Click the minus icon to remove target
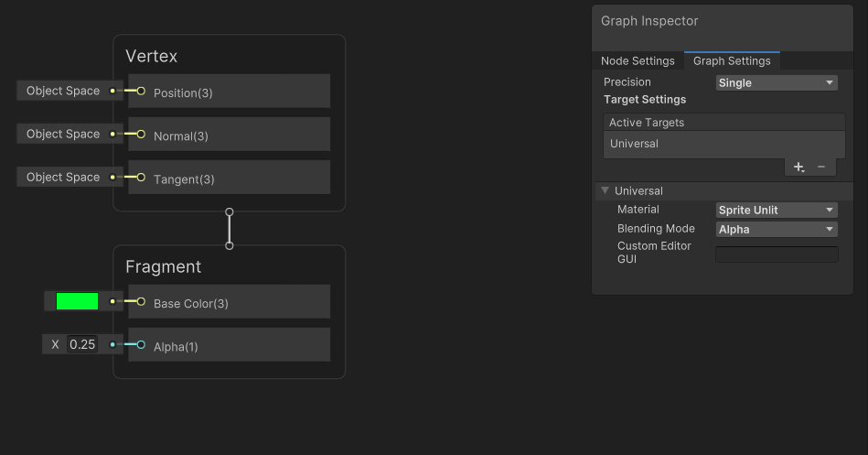 821,167
